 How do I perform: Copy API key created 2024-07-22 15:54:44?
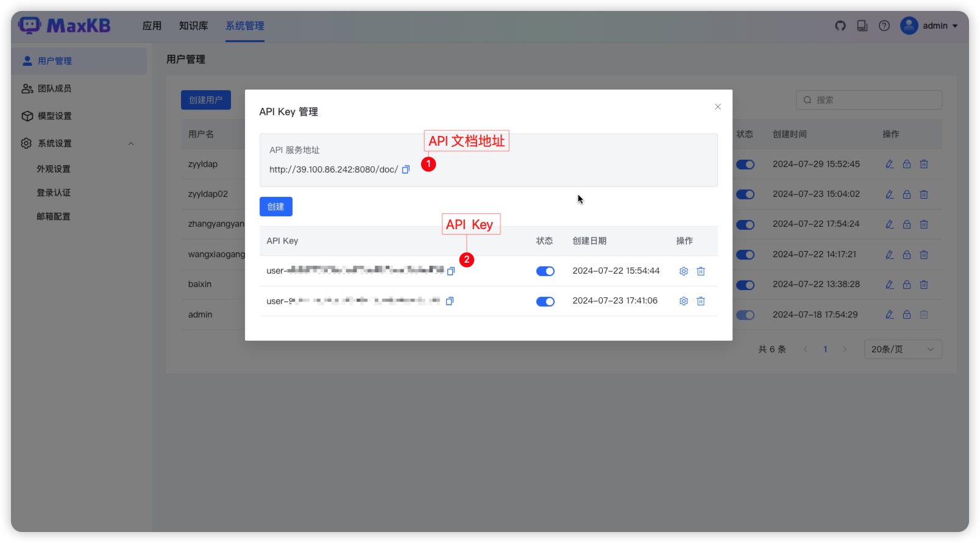[x=451, y=271]
